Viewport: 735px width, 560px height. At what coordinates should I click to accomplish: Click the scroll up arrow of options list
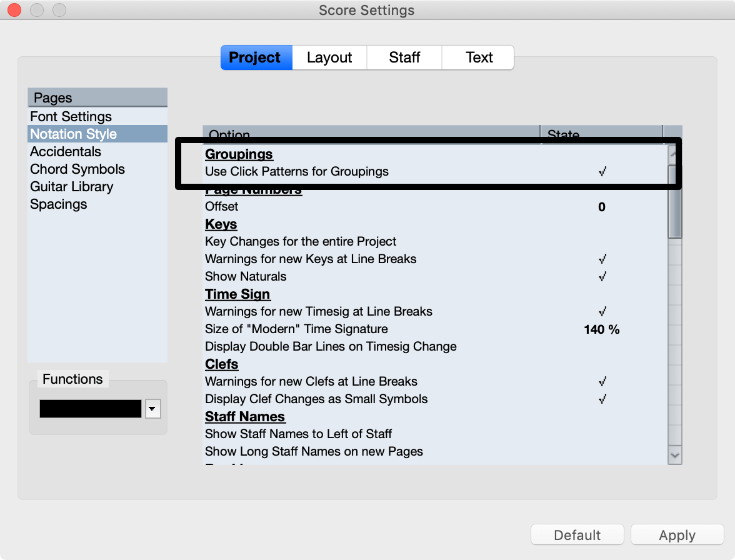coord(674,152)
